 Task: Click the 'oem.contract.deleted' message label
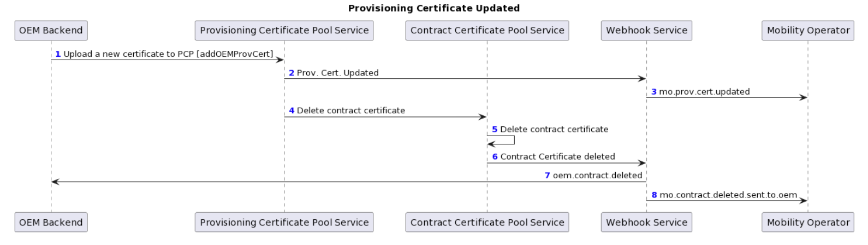597,176
